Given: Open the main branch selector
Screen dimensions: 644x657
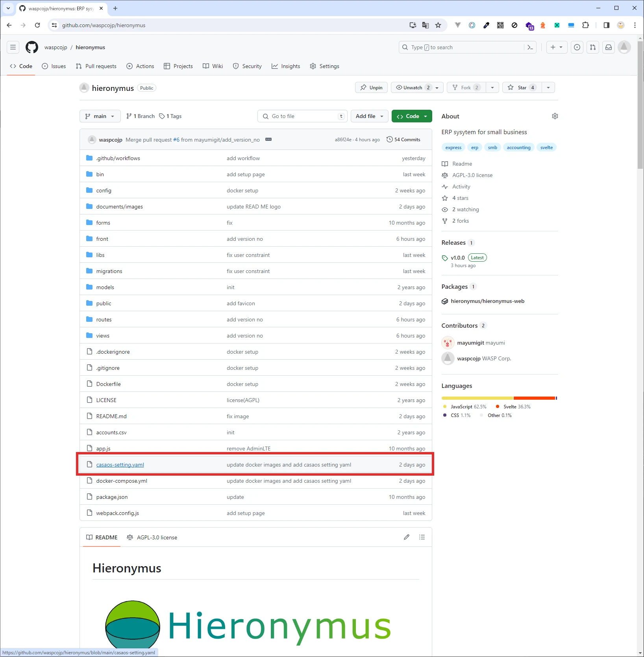Looking at the screenshot, I should [100, 116].
